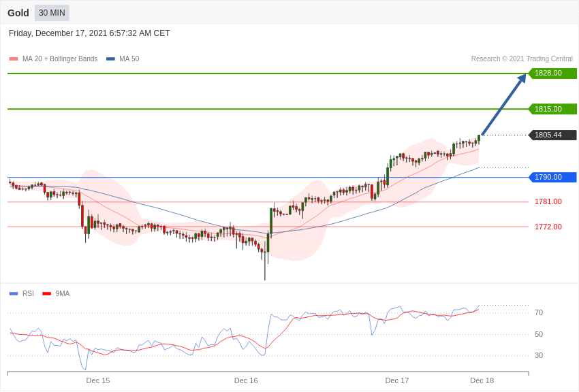Click the Dec 17 date axis label
Viewport: 579px width, 392px height.
(x=397, y=380)
